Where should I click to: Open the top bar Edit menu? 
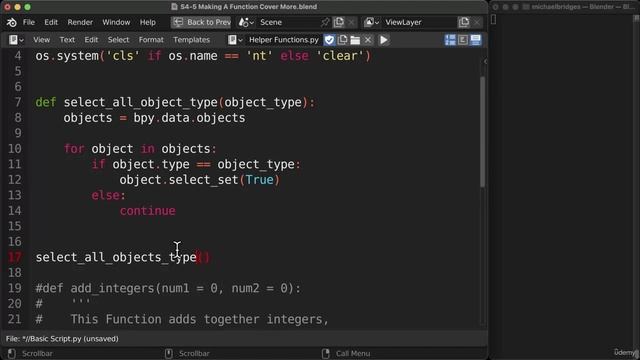point(51,22)
